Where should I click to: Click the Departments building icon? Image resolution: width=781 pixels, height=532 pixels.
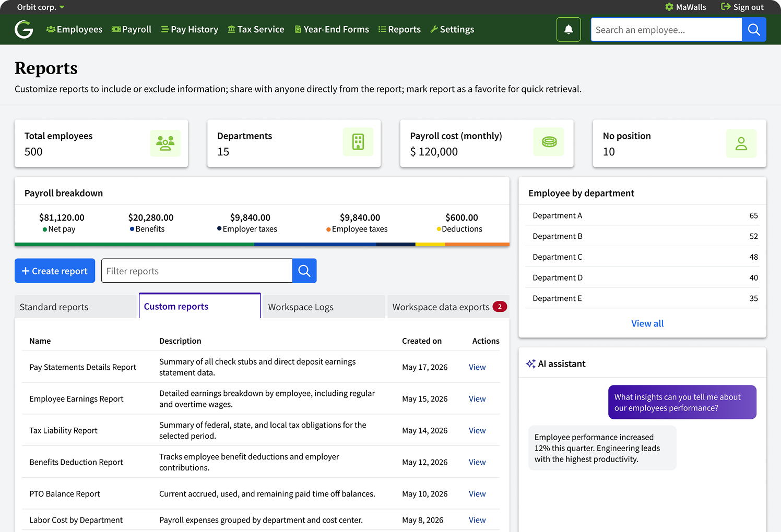[358, 142]
